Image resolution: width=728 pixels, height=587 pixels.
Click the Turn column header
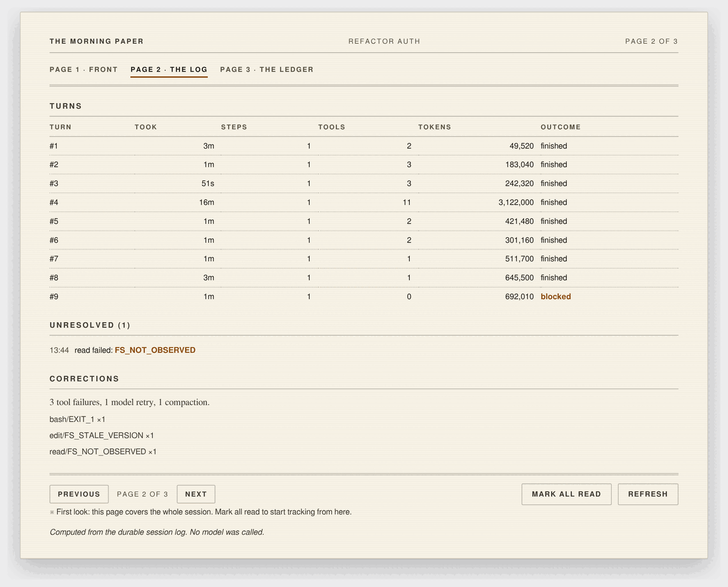tap(61, 127)
